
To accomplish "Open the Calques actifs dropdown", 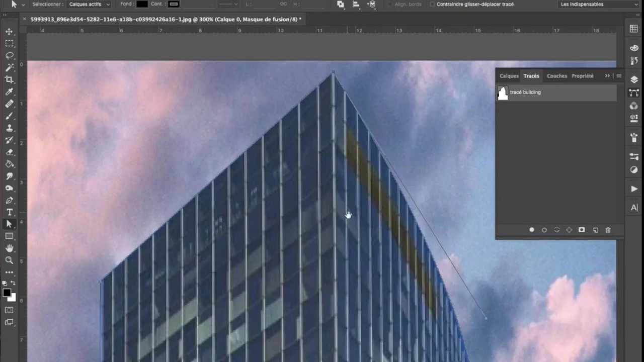I will tap(89, 4).
